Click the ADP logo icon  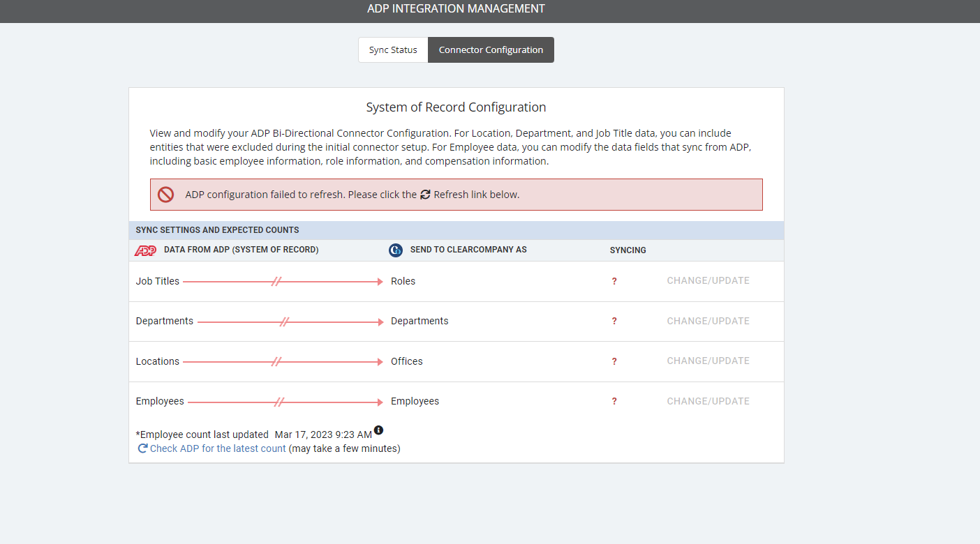pos(145,250)
